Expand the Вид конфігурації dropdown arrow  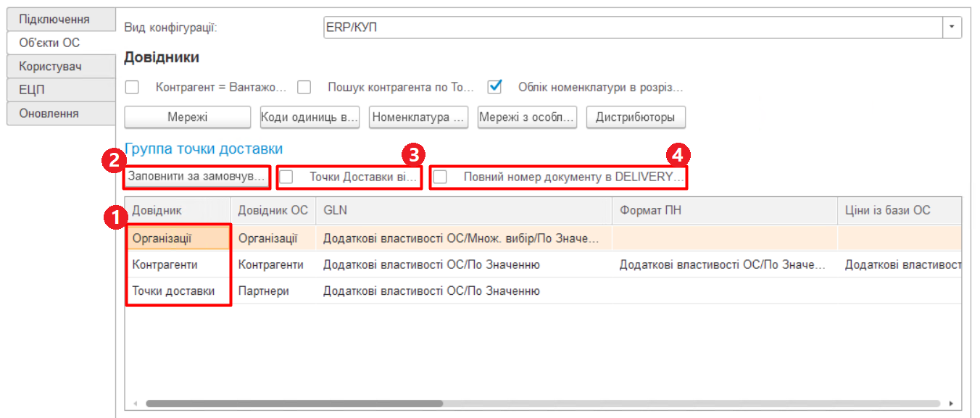pyautogui.click(x=951, y=28)
